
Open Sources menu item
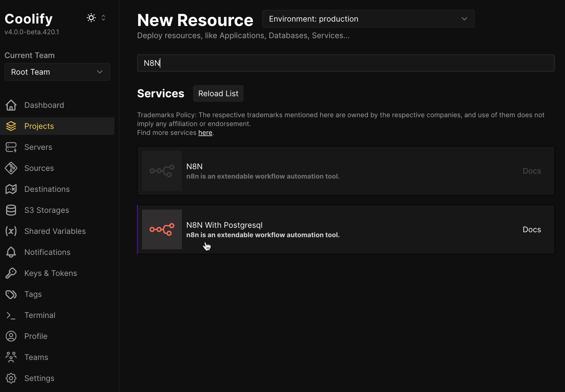(57, 168)
